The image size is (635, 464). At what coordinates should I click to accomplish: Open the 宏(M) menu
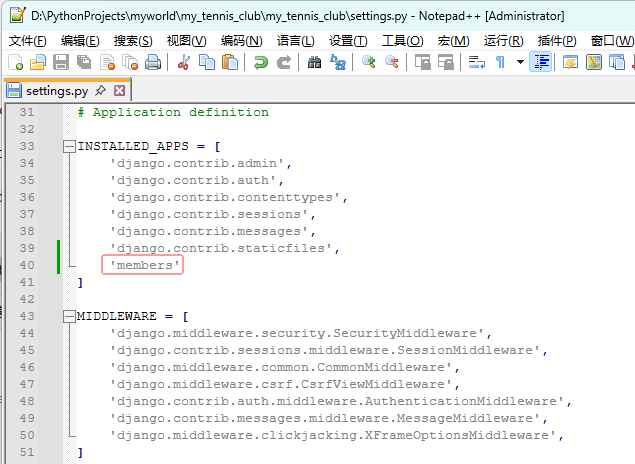[x=454, y=41]
